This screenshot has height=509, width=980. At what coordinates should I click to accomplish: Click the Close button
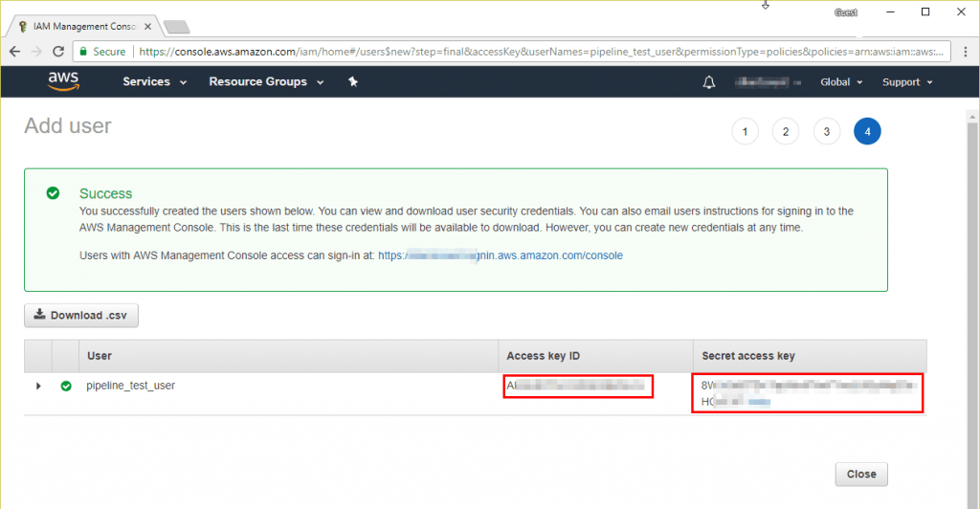pos(861,474)
